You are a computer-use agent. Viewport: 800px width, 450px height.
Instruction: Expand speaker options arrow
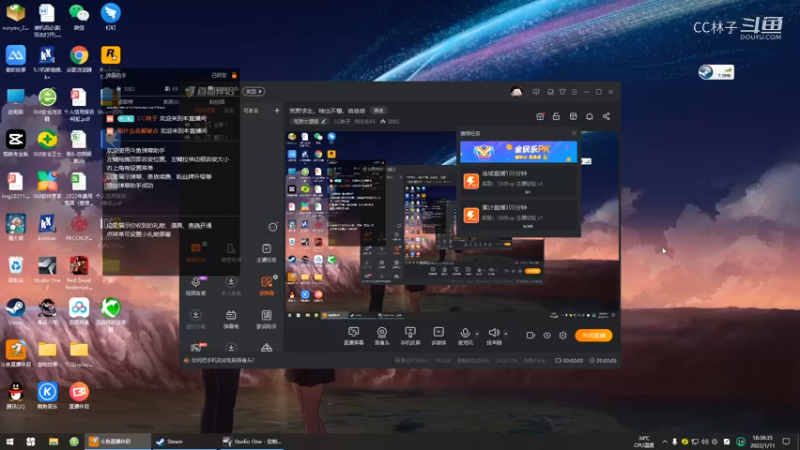506,334
